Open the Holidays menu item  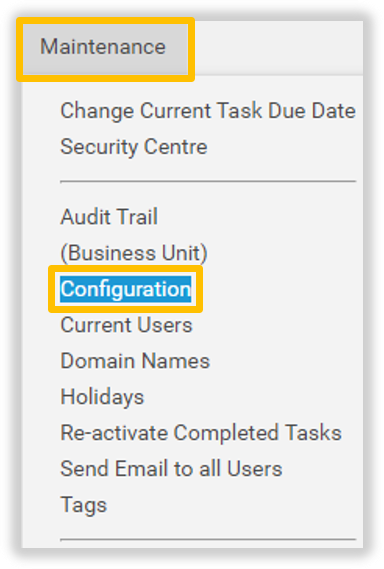102,397
